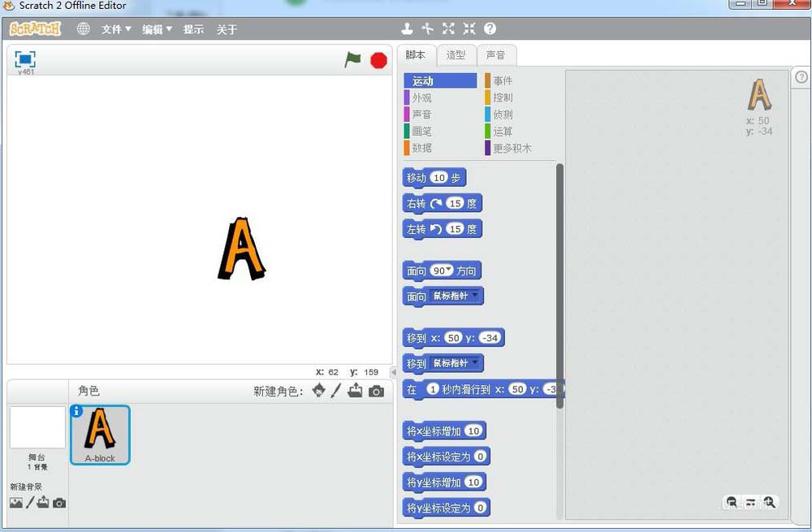Select the 外观 block category
812x532 pixels.
[422, 97]
